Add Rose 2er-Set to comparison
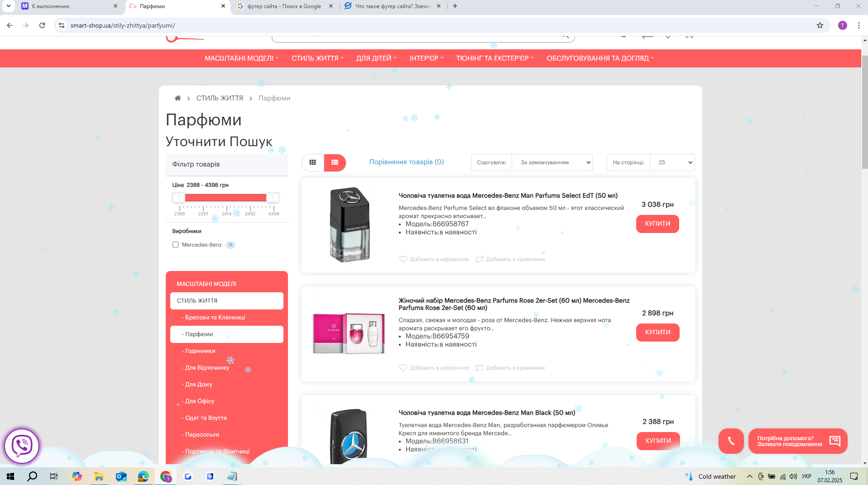 (510, 368)
